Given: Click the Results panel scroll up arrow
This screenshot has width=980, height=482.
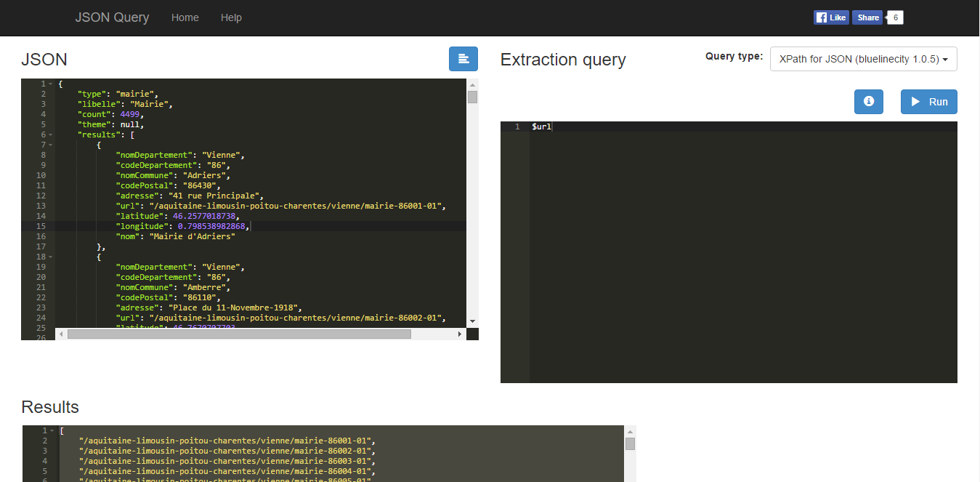Looking at the screenshot, I should pyautogui.click(x=630, y=431).
